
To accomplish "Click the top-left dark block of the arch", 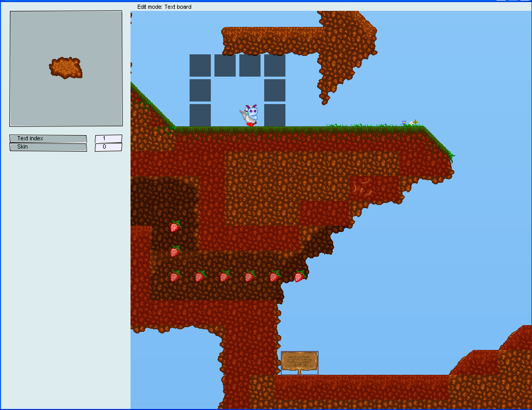I will pyautogui.click(x=200, y=65).
